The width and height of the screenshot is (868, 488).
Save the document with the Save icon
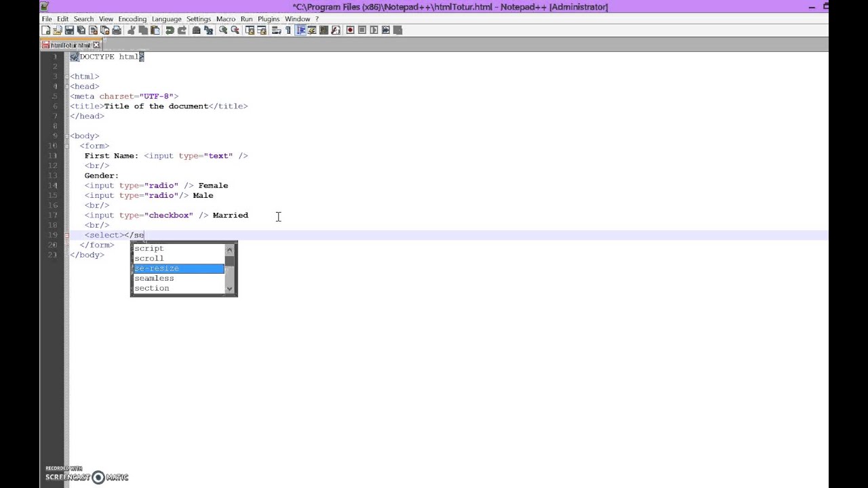(69, 30)
